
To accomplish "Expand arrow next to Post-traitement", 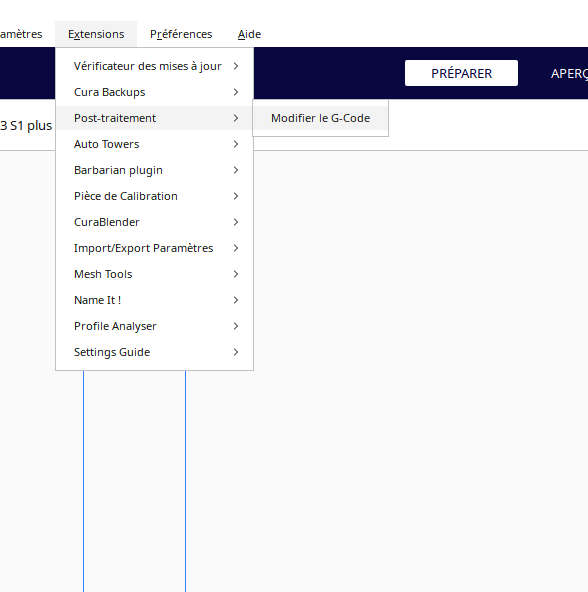I will [236, 118].
